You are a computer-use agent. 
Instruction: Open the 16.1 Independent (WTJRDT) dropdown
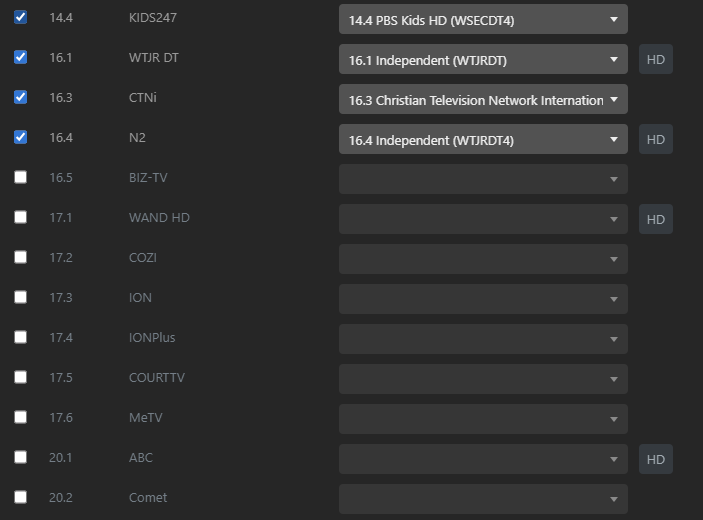pyautogui.click(x=483, y=59)
